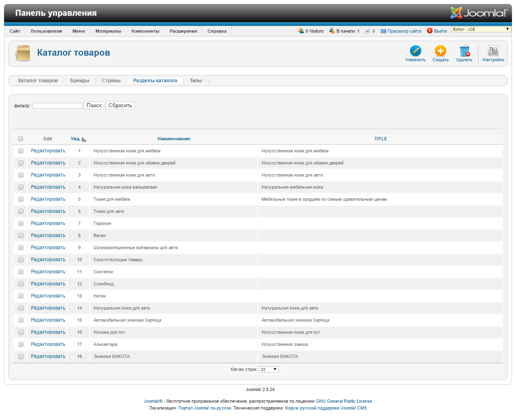Image resolution: width=516 pixels, height=420 pixels.
Task: Open the Сайт menu
Action: pos(15,31)
